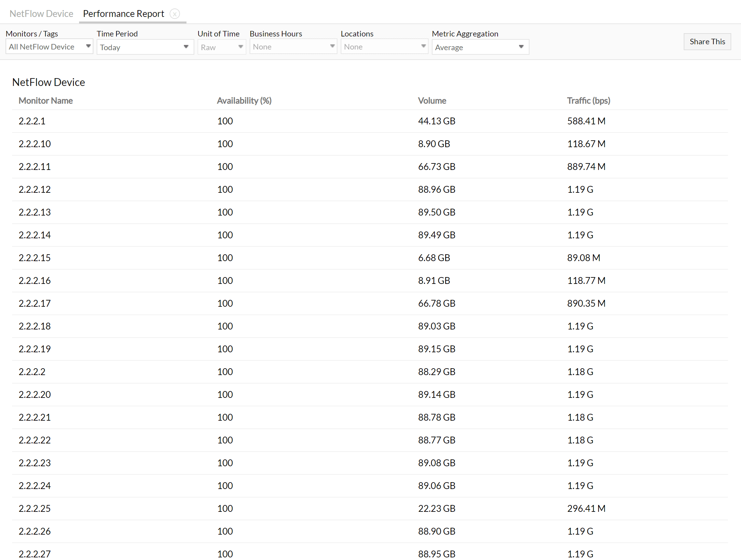Open the Time Period dropdown showing Today
The width and height of the screenshot is (741, 560).
pyautogui.click(x=145, y=47)
